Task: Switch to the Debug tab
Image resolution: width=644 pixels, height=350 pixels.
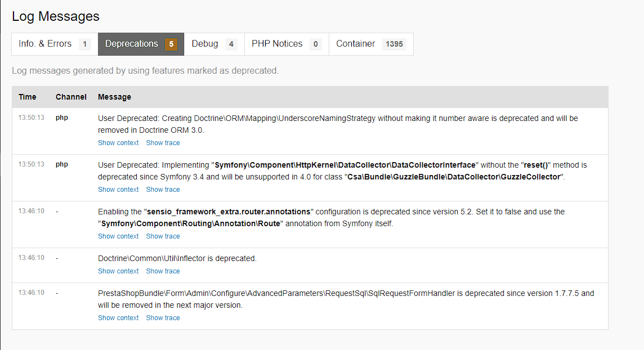Action: coord(214,44)
